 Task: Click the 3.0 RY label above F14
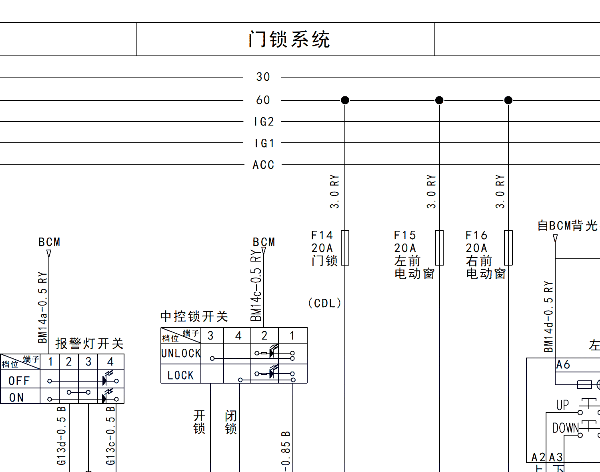[x=334, y=191]
